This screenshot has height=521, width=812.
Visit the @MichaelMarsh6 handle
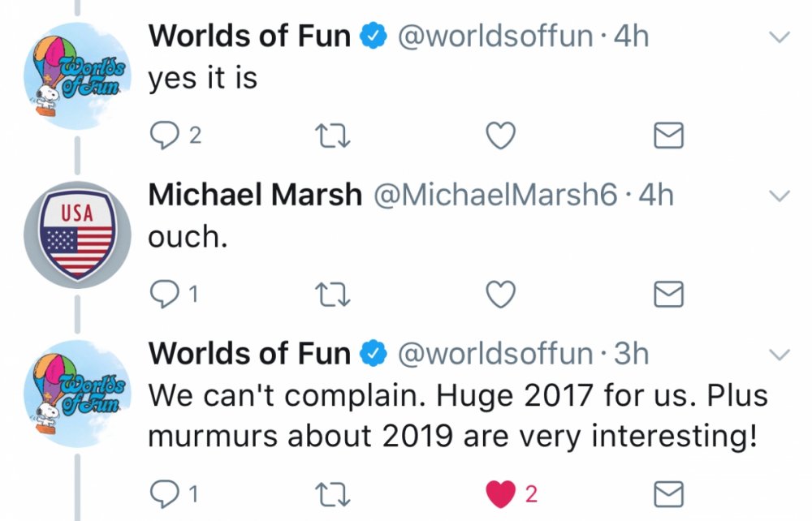pos(494,195)
